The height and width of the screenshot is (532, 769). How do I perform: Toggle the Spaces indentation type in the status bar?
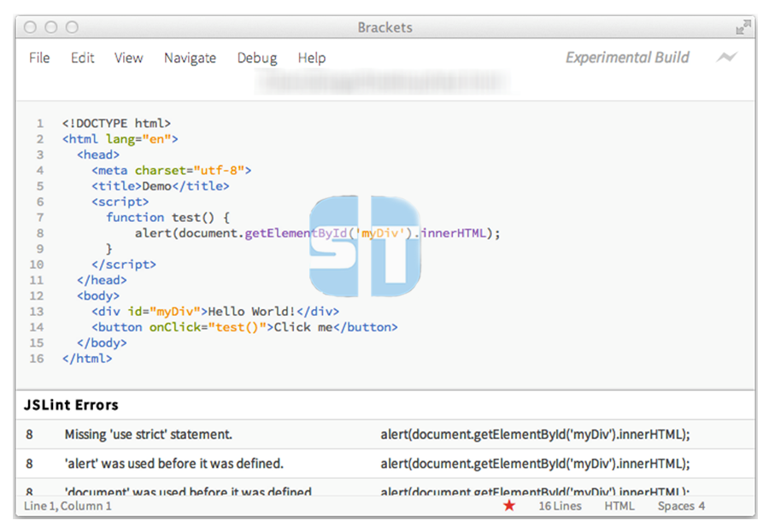click(x=676, y=506)
